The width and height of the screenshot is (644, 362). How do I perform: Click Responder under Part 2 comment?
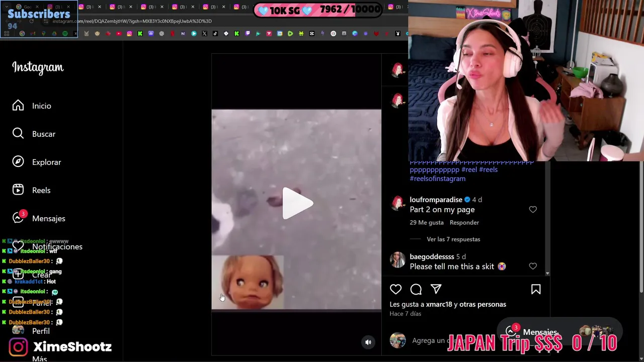[464, 222]
